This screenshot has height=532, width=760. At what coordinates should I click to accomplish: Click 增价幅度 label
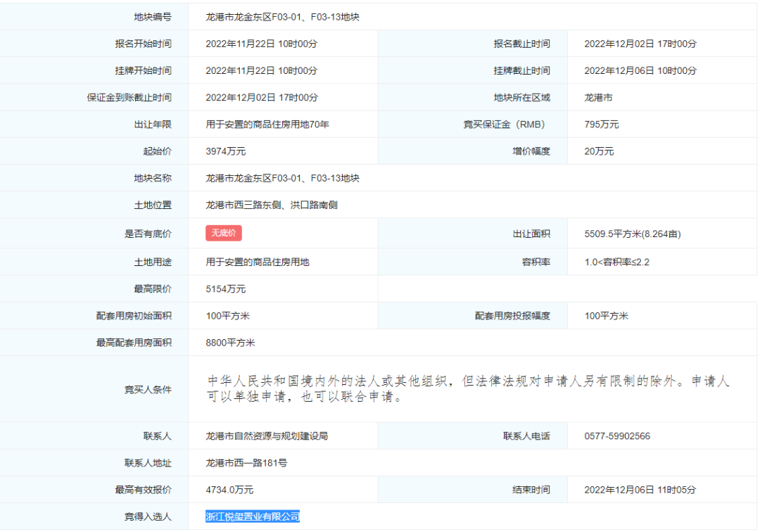tap(531, 151)
